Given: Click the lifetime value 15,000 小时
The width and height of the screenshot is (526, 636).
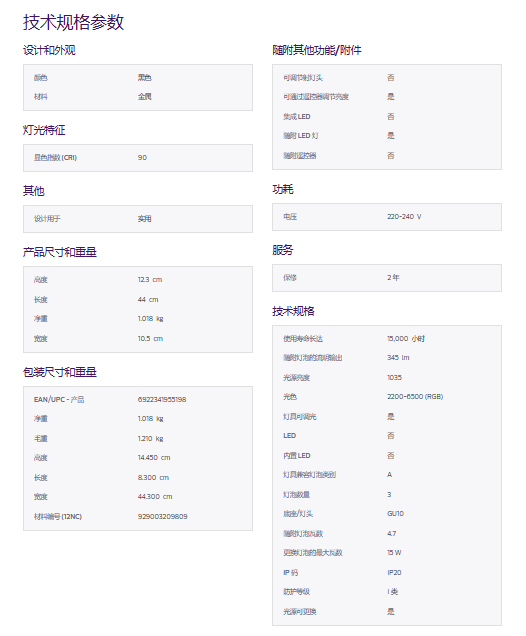Looking at the screenshot, I should click(406, 338).
